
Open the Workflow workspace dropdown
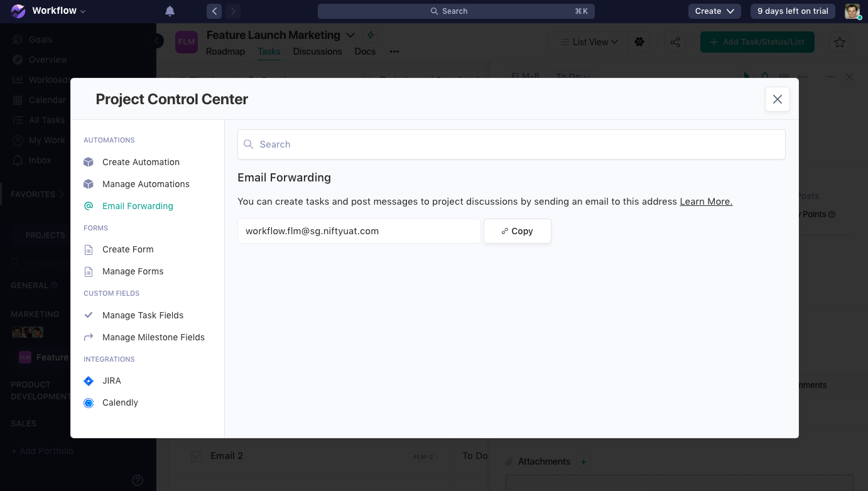click(x=59, y=11)
